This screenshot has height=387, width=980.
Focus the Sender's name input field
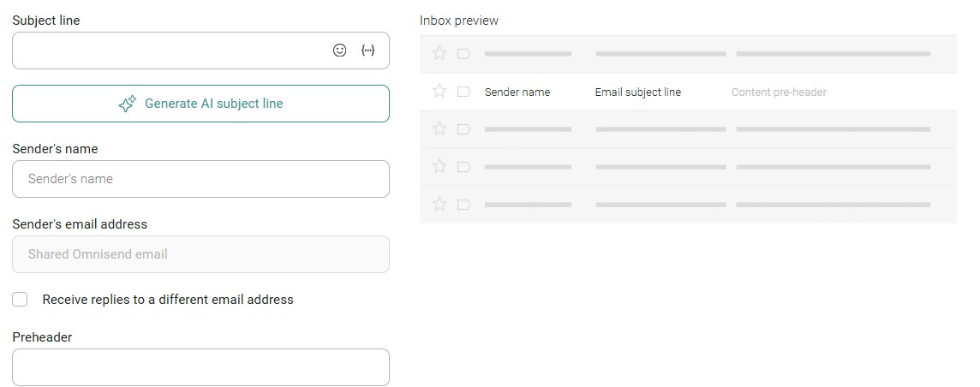pyautogui.click(x=200, y=179)
